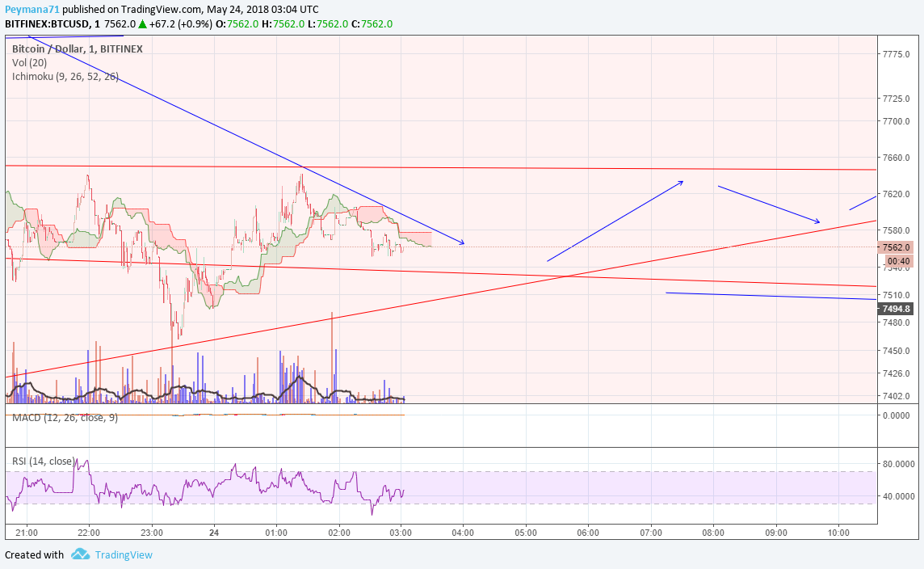Screen dimensions: 924x569
Task: Click the 7510.0 price axis value
Action: [896, 295]
